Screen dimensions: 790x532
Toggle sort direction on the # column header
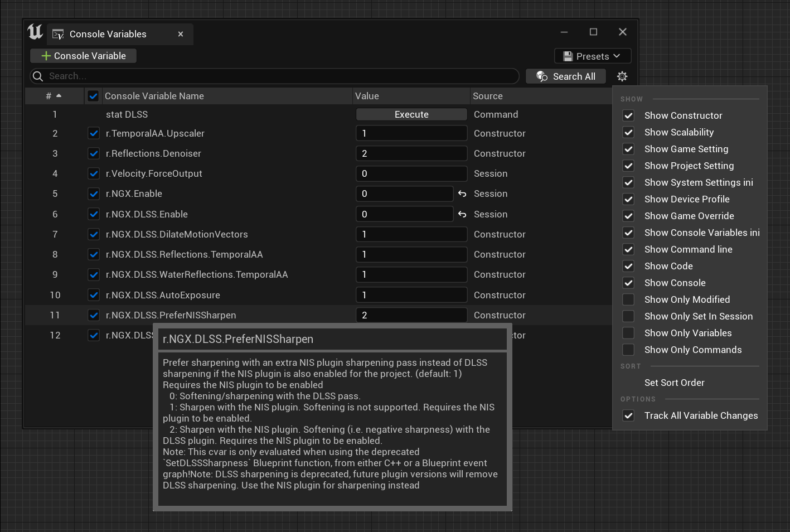coord(54,95)
